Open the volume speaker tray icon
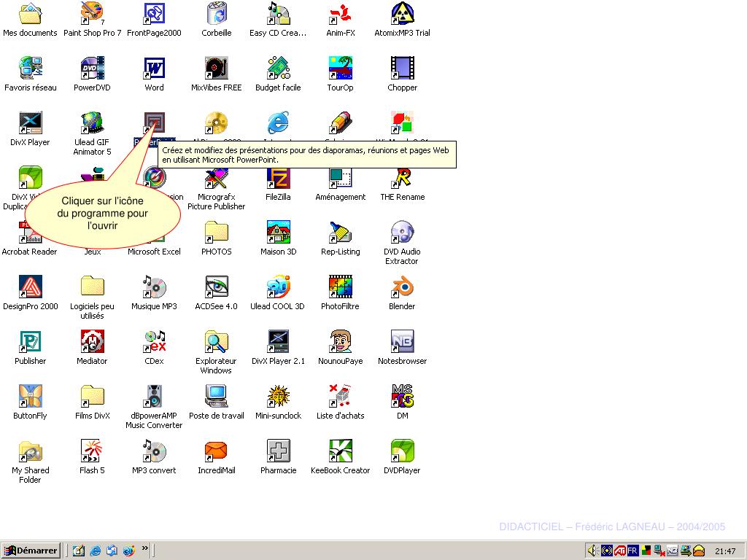Screen dimensions: 747x560 click(x=592, y=551)
